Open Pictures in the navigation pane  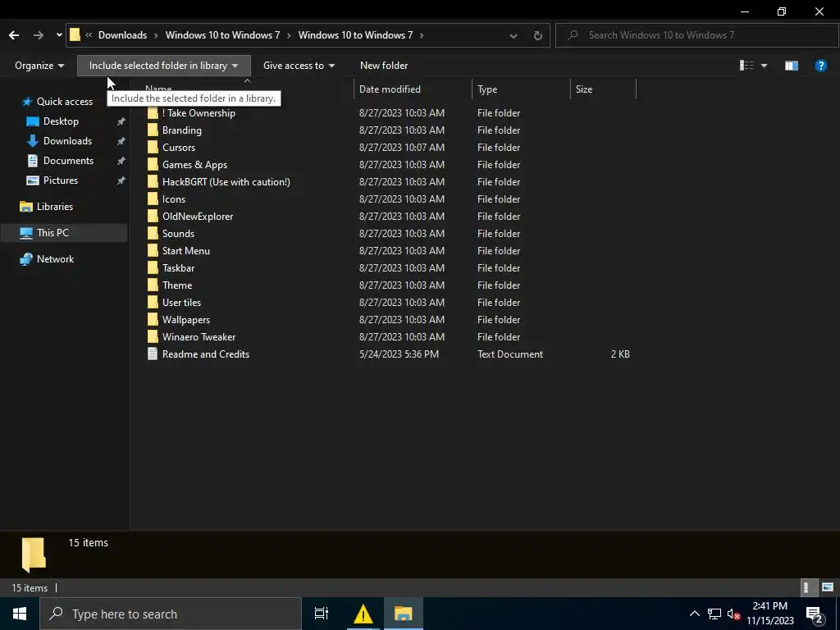click(x=60, y=180)
